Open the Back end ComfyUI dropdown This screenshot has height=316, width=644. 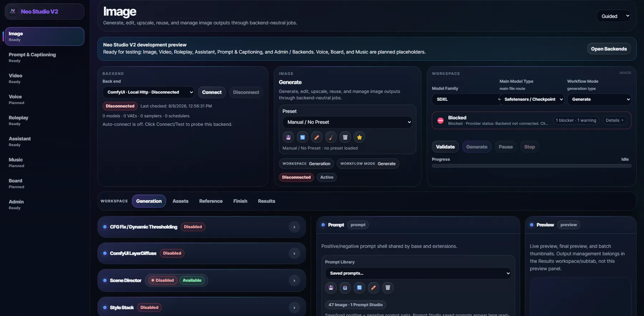[x=148, y=92]
